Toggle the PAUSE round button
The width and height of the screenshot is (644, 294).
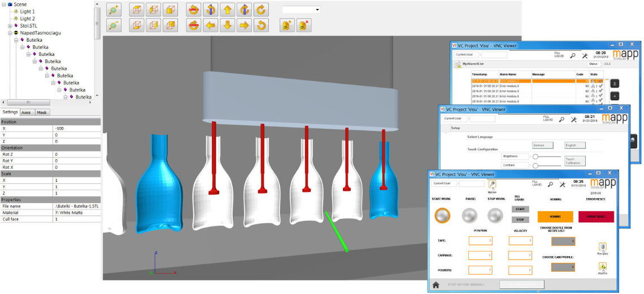tap(469, 216)
